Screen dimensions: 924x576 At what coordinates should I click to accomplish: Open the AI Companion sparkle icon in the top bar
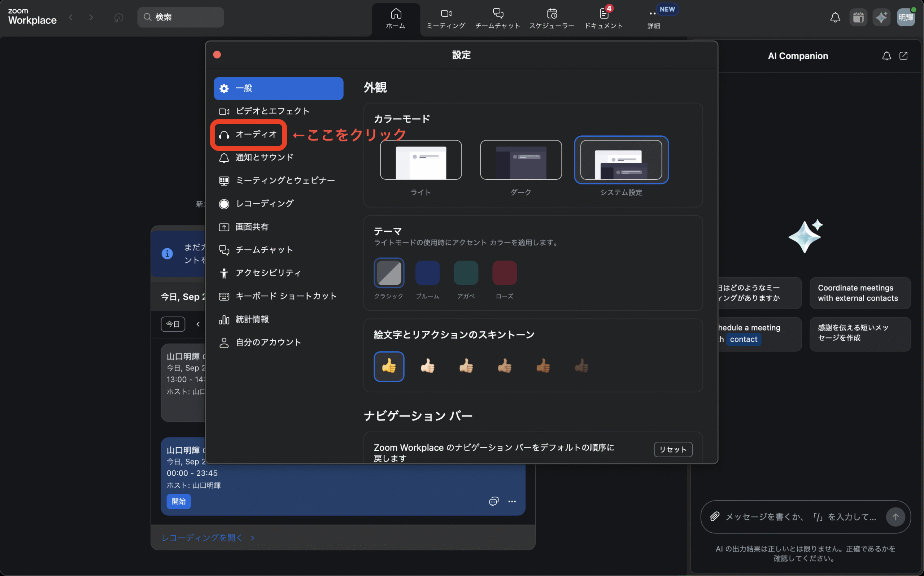tap(881, 18)
